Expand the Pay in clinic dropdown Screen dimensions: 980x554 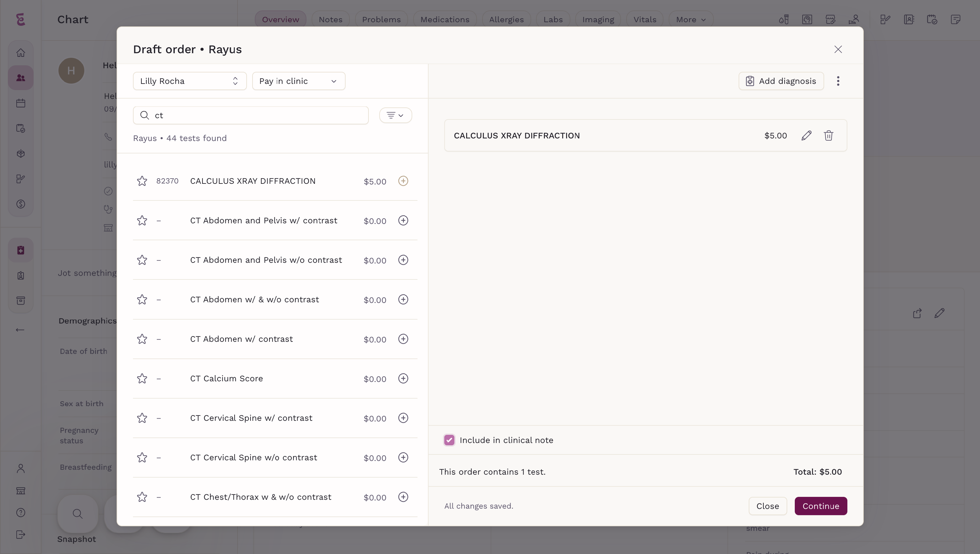(299, 81)
